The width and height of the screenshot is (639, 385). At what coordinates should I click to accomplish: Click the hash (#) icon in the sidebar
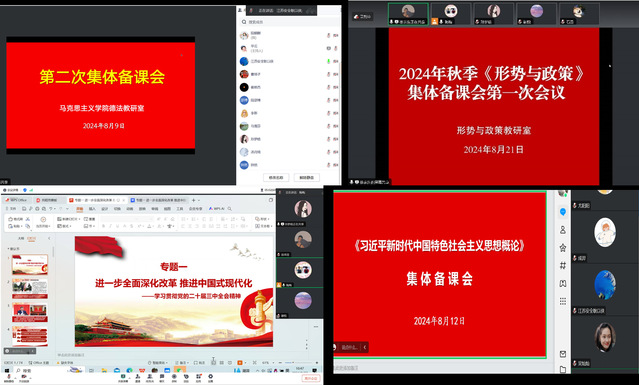coord(563,266)
